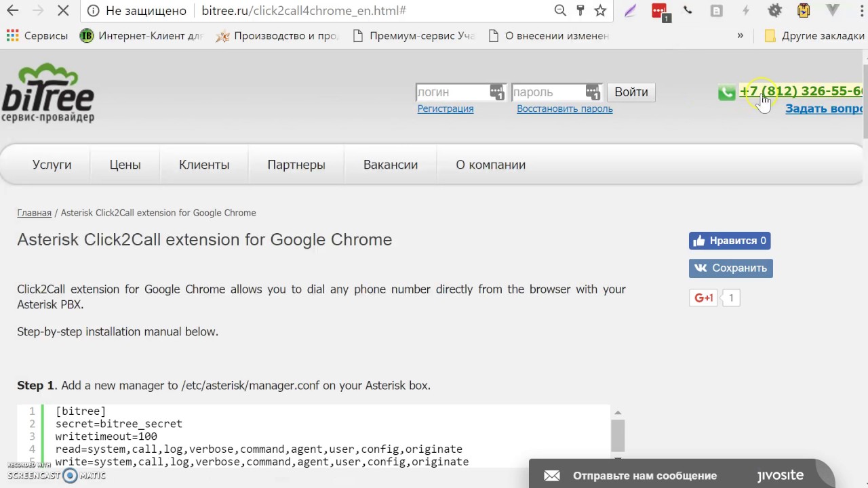
Task: Like page with Facebook Нравится button
Action: pos(730,241)
